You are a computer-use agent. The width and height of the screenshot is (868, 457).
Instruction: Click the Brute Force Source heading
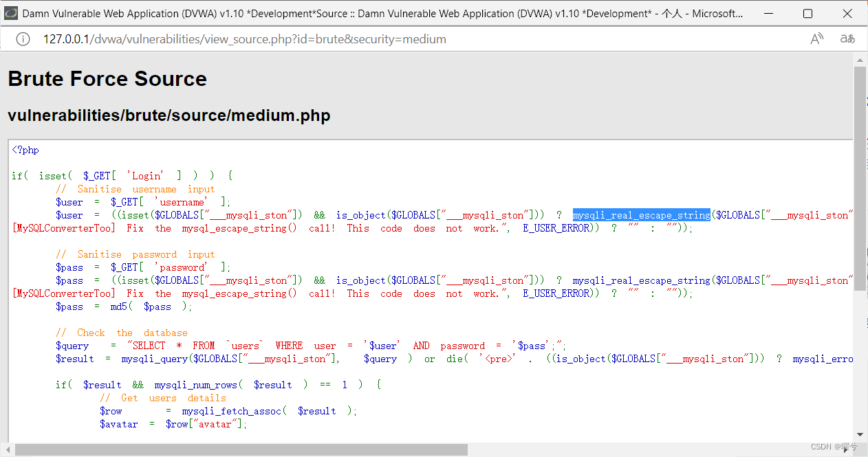[107, 79]
